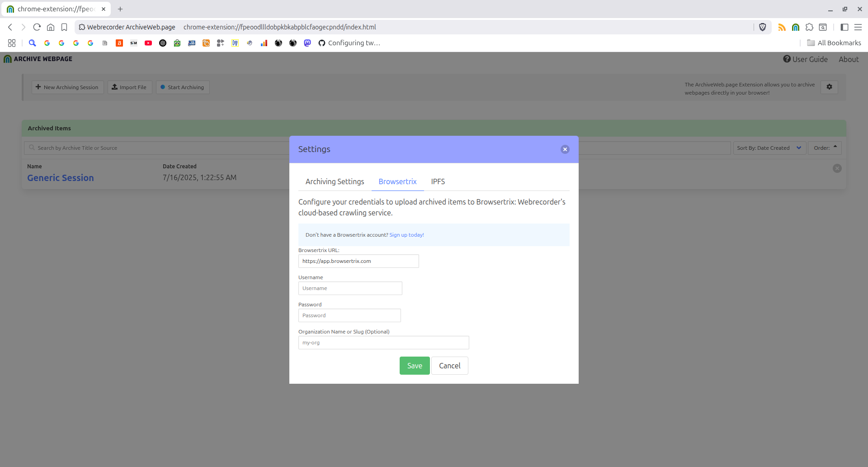Open the GitHub Configuring tw… bookmark
The image size is (868, 467).
pyautogui.click(x=349, y=43)
